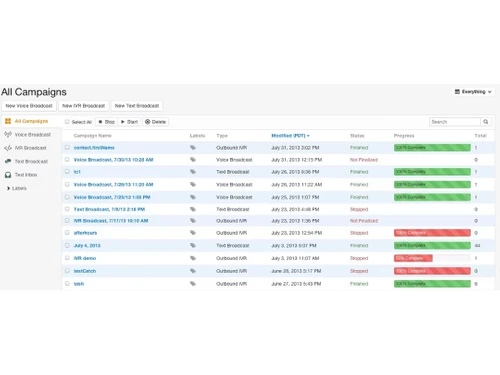This screenshot has height=375, width=500.
Task: Open the testCatch campaign link
Action: tap(85, 271)
